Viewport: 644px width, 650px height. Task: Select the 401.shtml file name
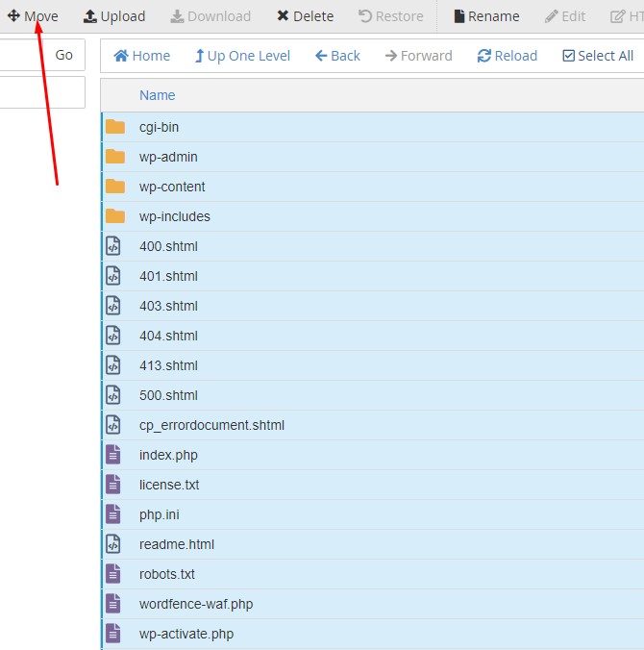tap(168, 276)
